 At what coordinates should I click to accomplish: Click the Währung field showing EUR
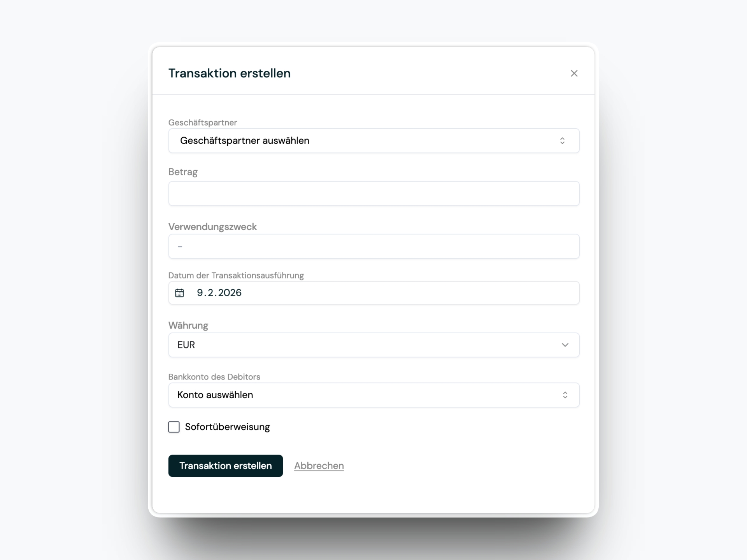coord(373,345)
